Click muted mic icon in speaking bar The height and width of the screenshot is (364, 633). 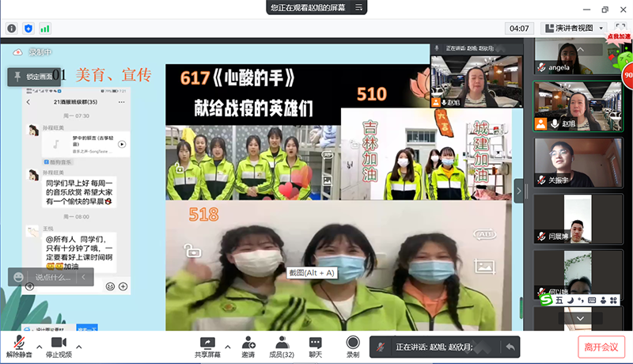click(x=381, y=347)
